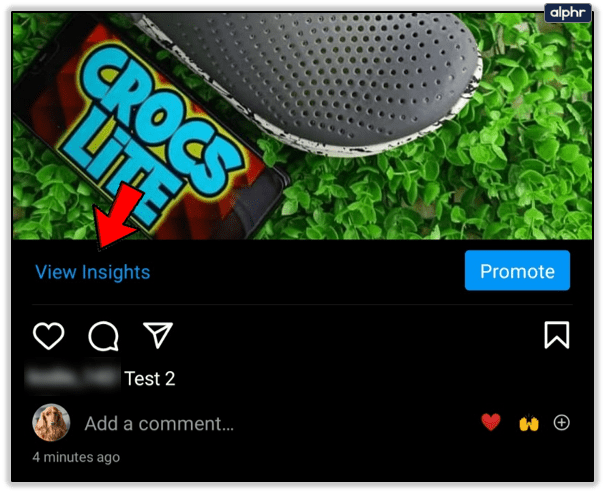Save the post with the bookmark icon

pyautogui.click(x=557, y=335)
